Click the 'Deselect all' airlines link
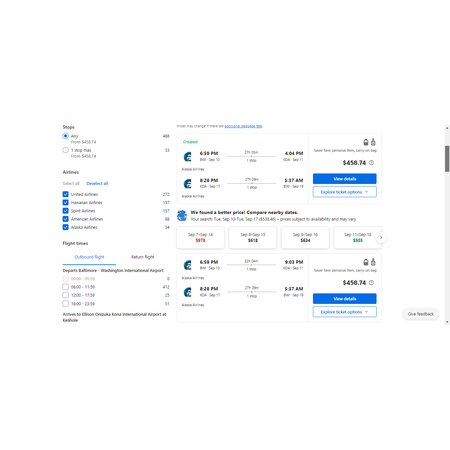 (97, 183)
